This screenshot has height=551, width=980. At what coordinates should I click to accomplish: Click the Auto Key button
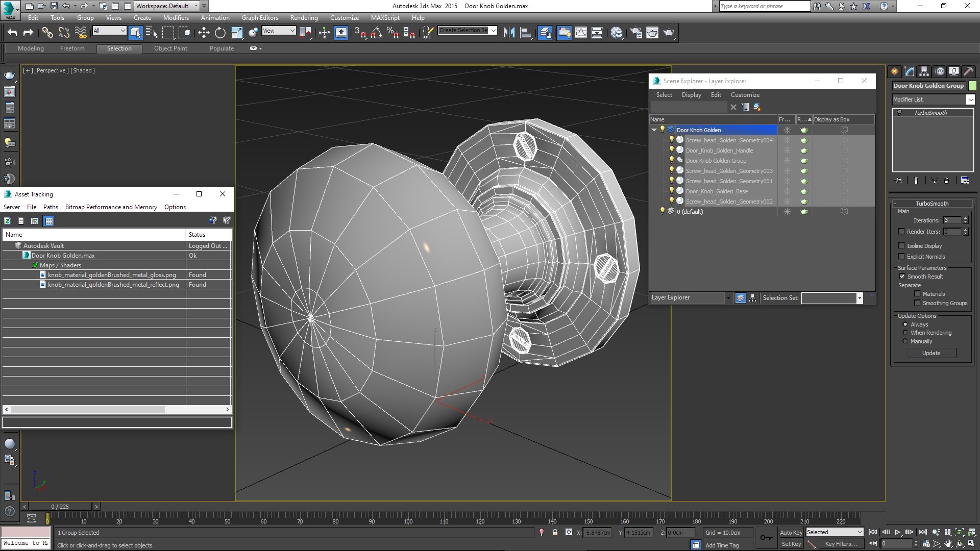pos(791,533)
